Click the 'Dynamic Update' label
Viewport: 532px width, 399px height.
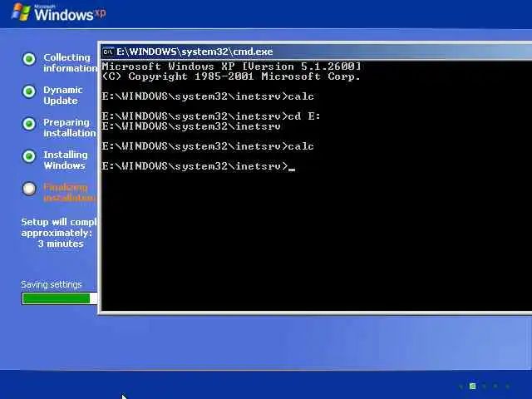[x=63, y=96]
